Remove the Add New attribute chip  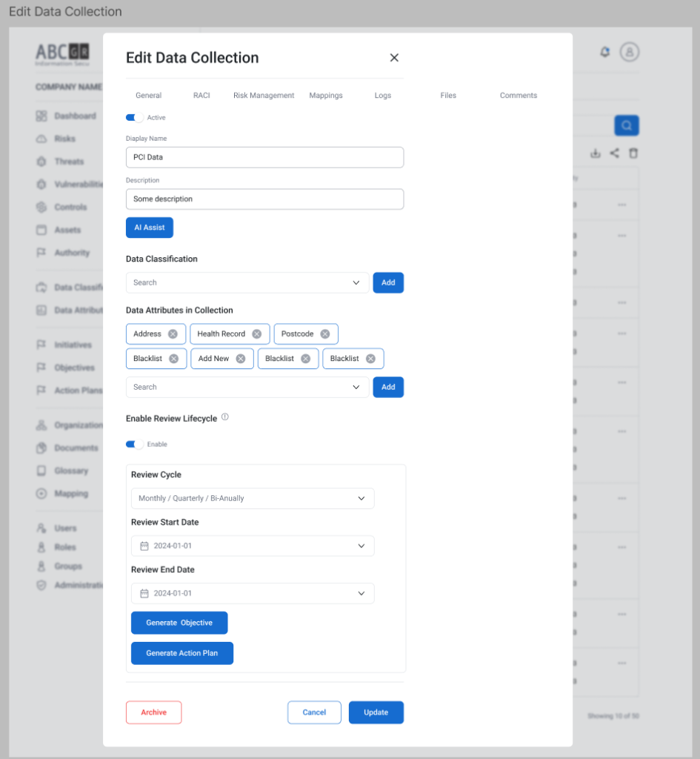click(x=241, y=359)
